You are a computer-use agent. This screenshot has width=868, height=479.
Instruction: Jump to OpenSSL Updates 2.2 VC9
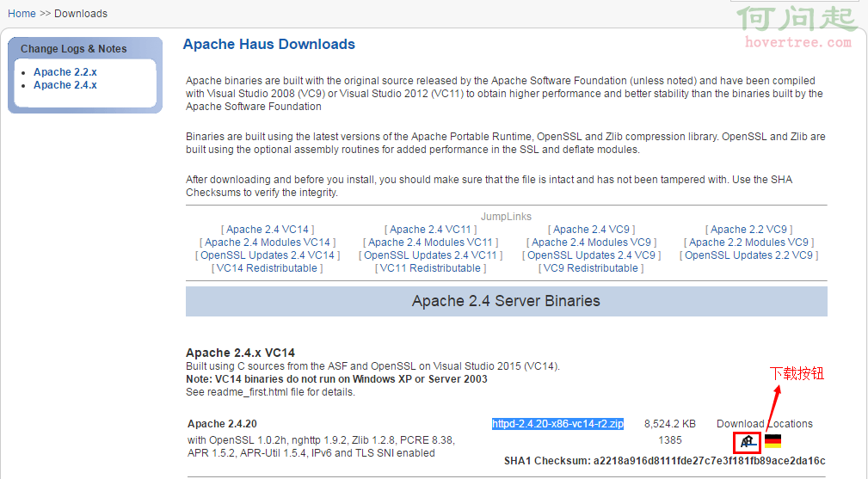click(748, 255)
